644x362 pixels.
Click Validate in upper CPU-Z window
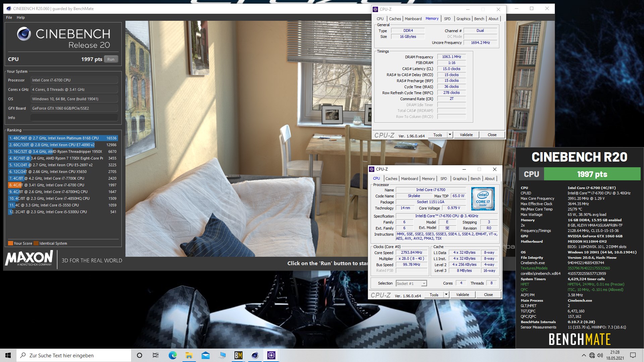click(466, 135)
